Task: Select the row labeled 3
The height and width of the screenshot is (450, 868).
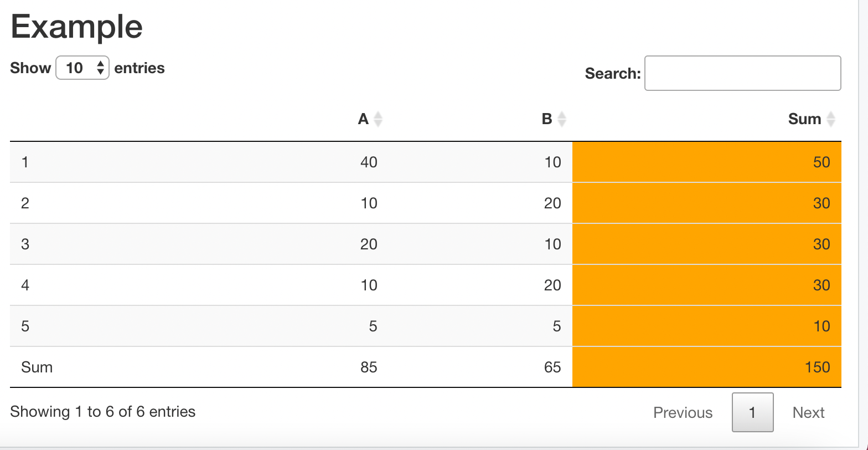Action: pyautogui.click(x=25, y=244)
